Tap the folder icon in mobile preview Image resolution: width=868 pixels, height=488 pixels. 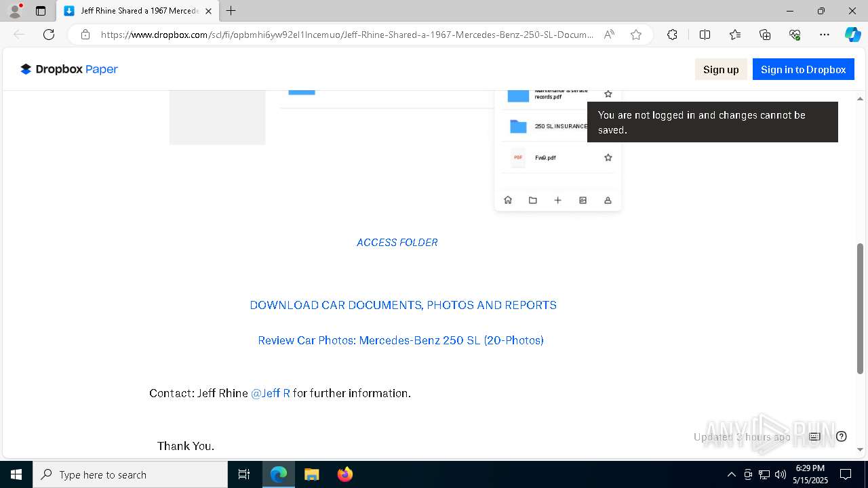(533, 200)
